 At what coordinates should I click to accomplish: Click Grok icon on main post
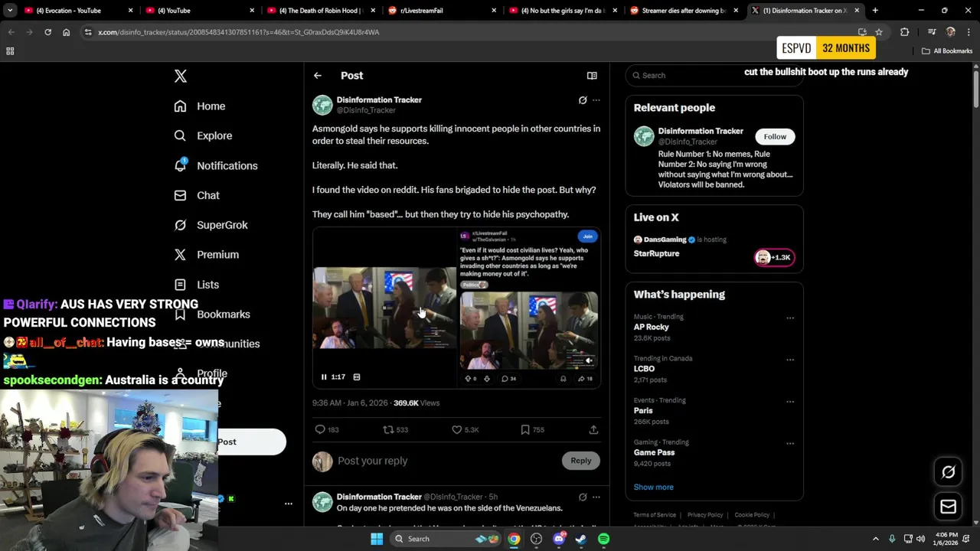[583, 100]
